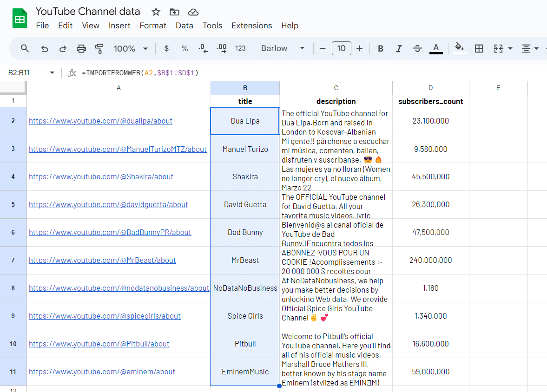The width and height of the screenshot is (547, 392).
Task: Click the search magnifier icon in toolbar
Action: pos(25,48)
